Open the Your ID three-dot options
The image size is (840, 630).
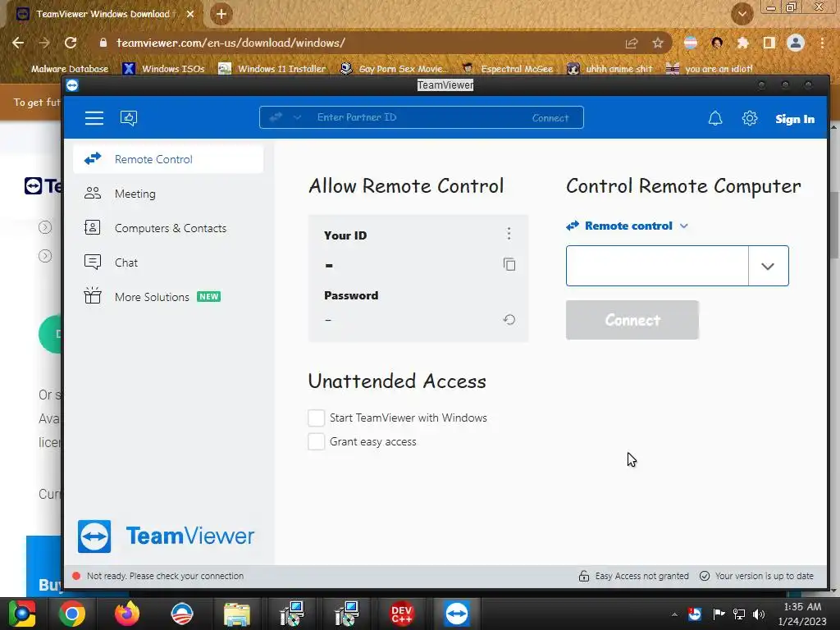[x=509, y=233]
